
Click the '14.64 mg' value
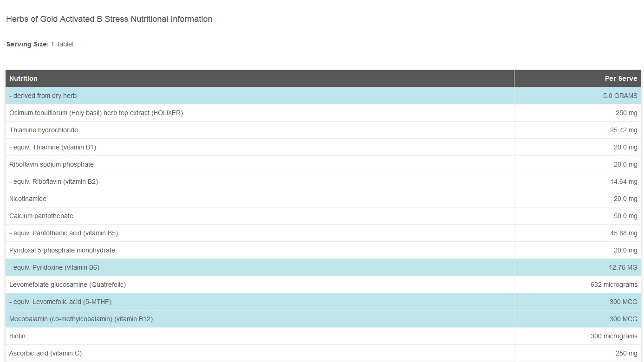[624, 181]
